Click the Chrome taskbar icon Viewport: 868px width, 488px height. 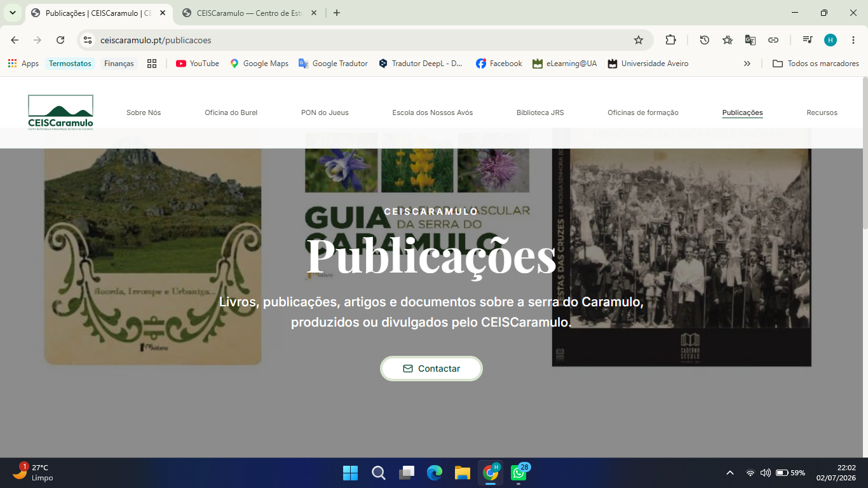pos(490,473)
